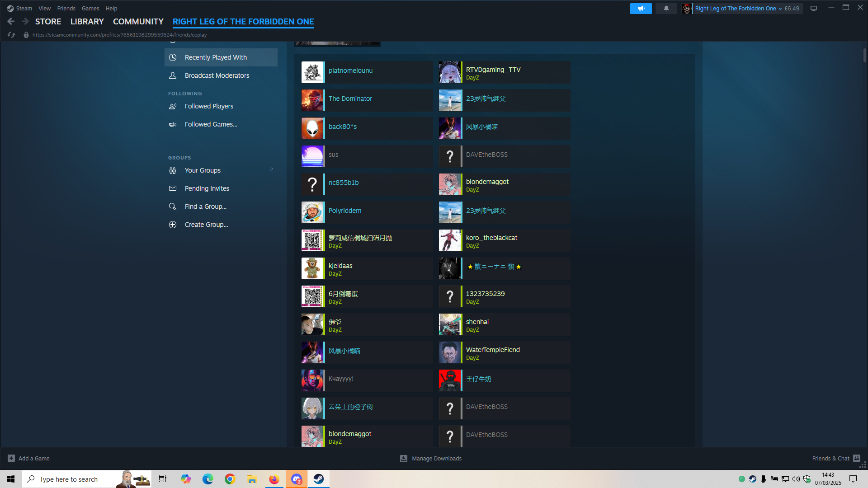Open platnomelounu's profile
Screen dimensions: 868x488
[x=367, y=72]
